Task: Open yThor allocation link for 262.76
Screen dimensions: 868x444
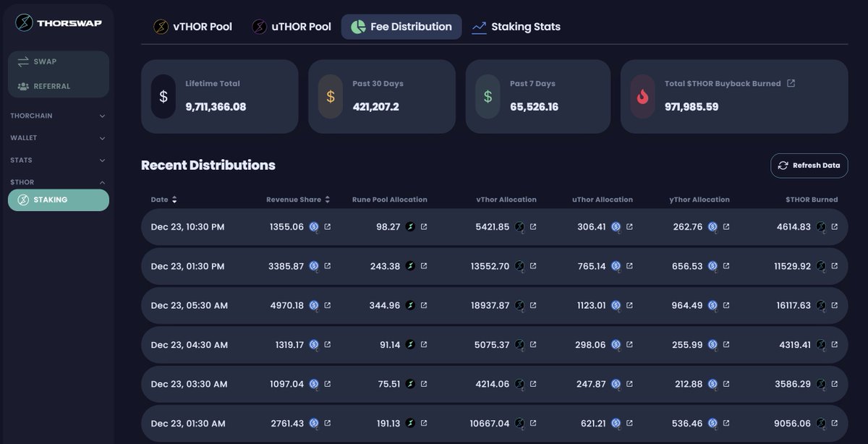Action: point(726,227)
